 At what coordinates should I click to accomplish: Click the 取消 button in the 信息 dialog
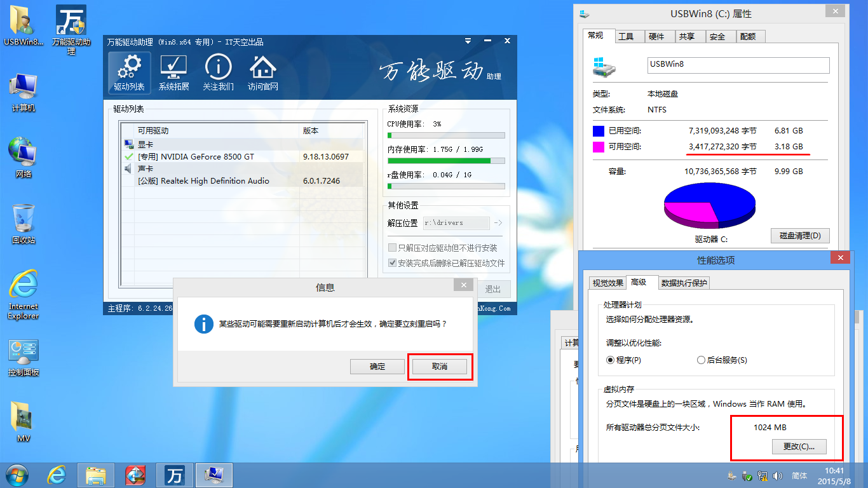click(440, 367)
